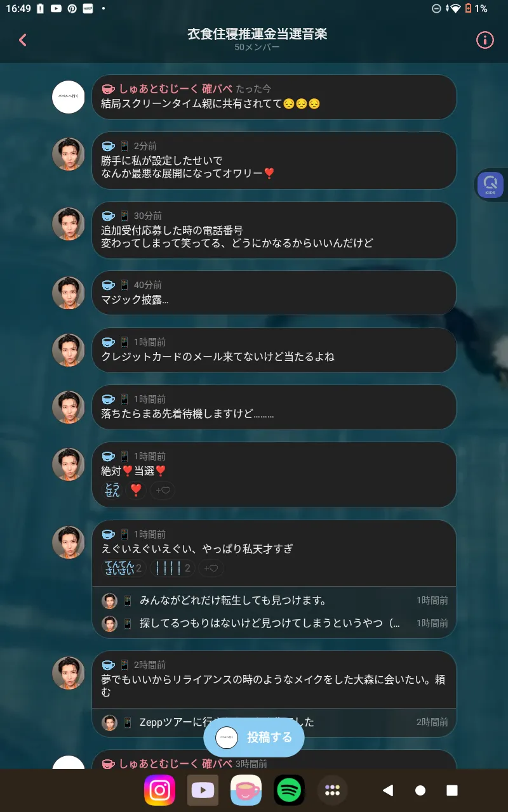Open しゅあとむじーく 確パペ username on top post
This screenshot has width=508, height=812.
click(x=176, y=89)
